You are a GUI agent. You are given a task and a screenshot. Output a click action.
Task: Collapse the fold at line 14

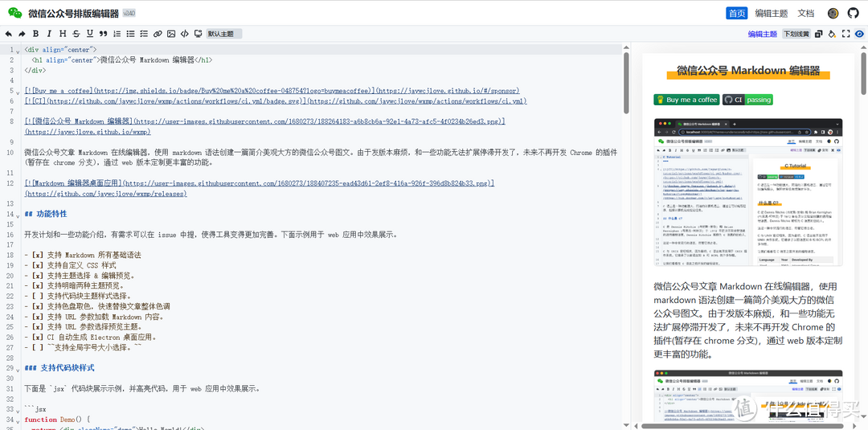(x=18, y=215)
